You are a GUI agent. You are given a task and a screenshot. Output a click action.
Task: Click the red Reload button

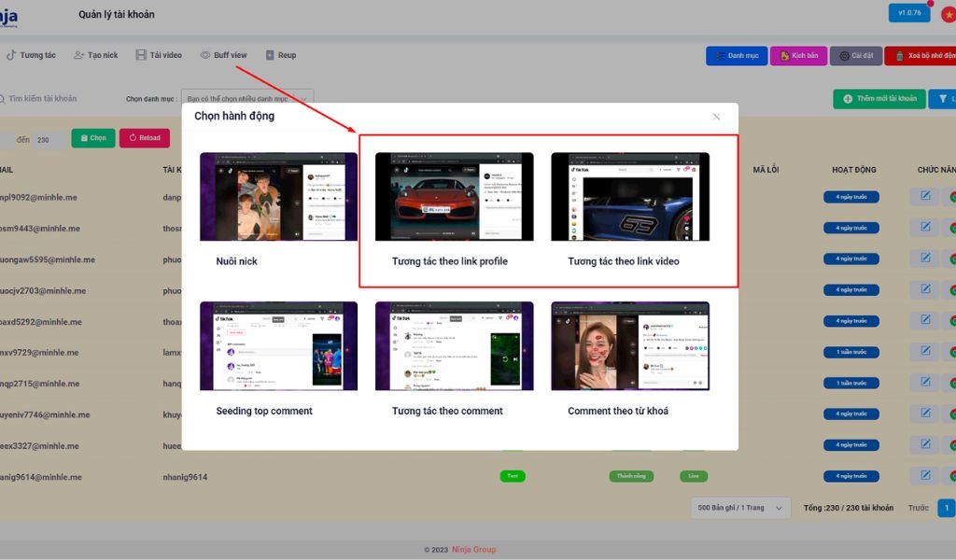point(144,137)
